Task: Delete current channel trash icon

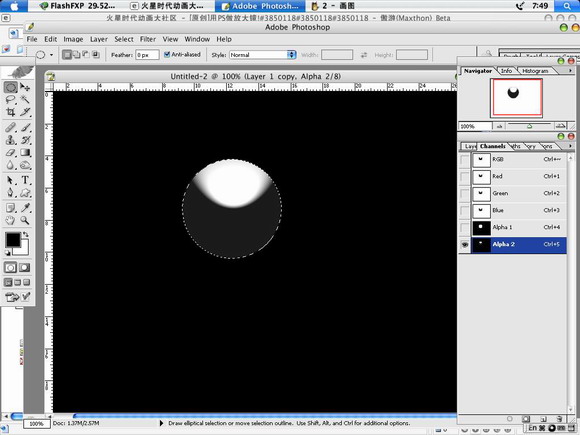Action: coord(559,419)
